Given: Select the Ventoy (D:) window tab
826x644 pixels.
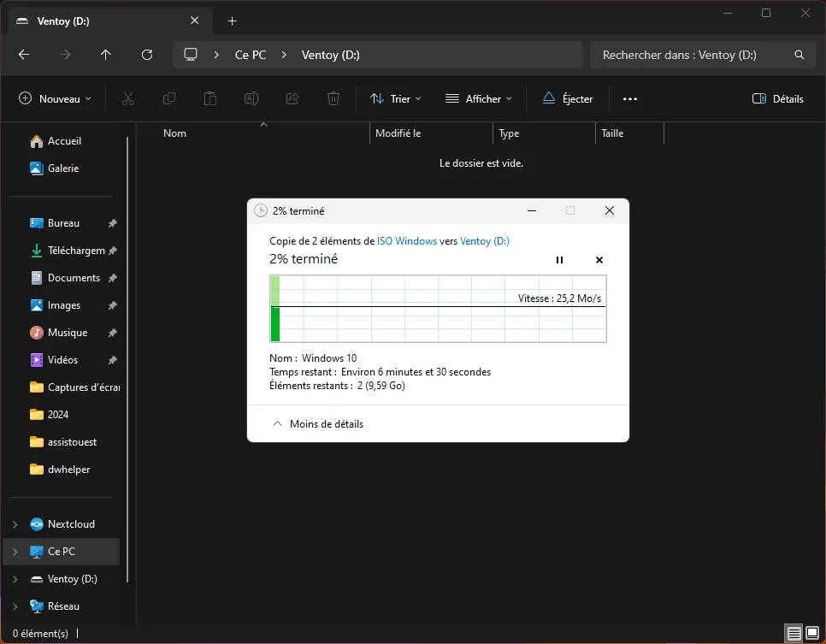Looking at the screenshot, I should [x=110, y=21].
